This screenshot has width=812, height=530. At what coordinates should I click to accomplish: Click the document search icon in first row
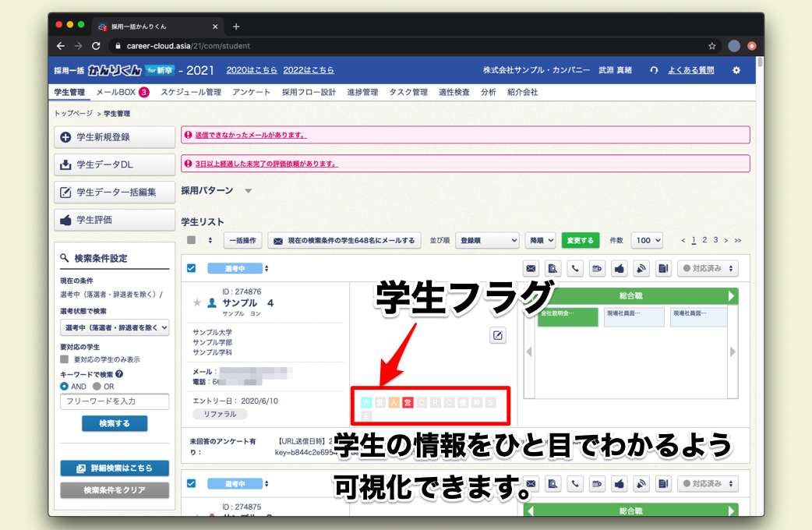coord(553,268)
